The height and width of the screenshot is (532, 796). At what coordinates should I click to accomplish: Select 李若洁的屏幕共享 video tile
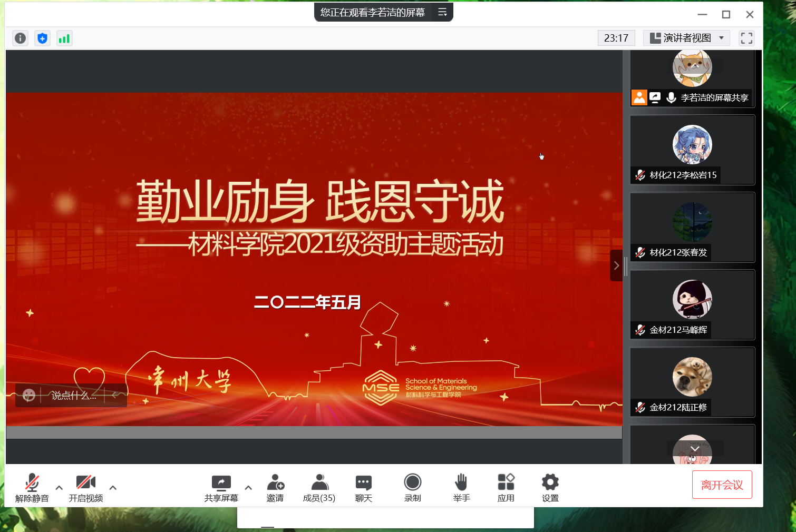pos(693,78)
